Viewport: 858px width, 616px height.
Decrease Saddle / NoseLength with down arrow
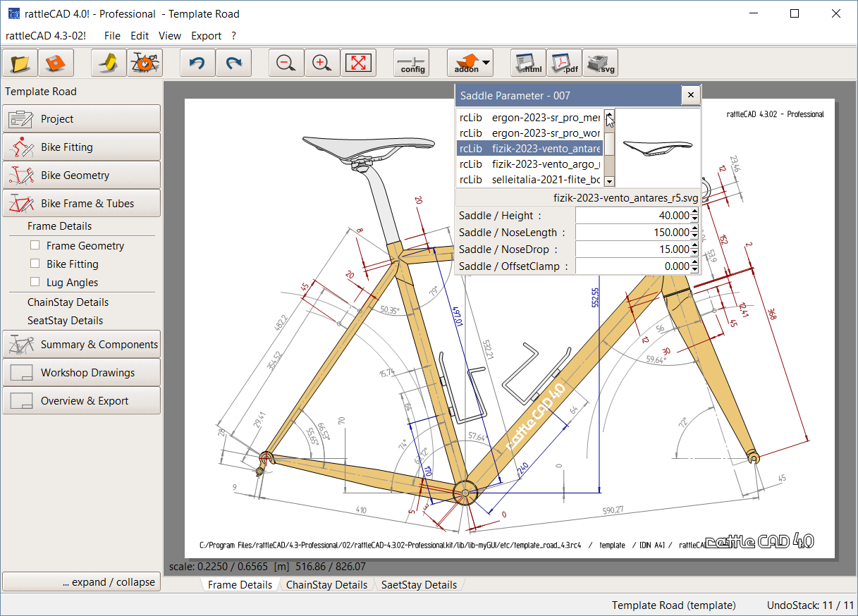(x=695, y=236)
